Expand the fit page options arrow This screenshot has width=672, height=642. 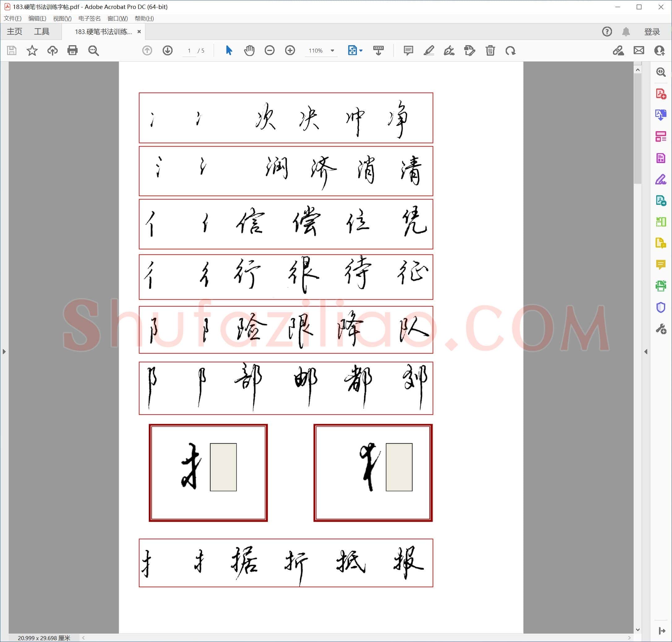tap(361, 51)
